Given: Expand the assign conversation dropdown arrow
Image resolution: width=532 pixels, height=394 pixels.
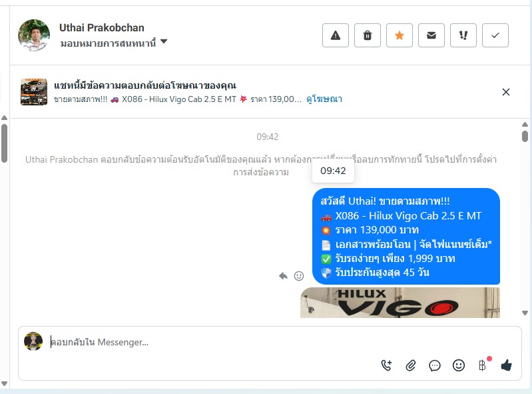Looking at the screenshot, I should [164, 41].
